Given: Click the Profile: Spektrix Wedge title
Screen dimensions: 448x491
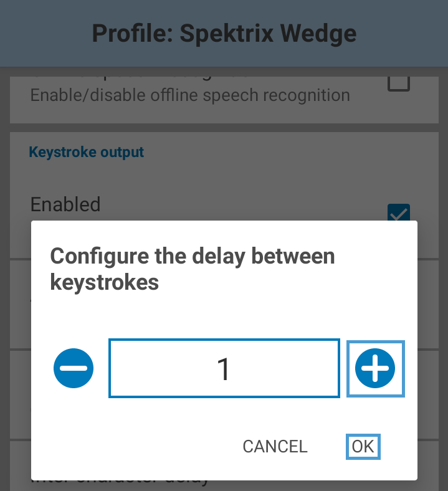Looking at the screenshot, I should pos(224,33).
